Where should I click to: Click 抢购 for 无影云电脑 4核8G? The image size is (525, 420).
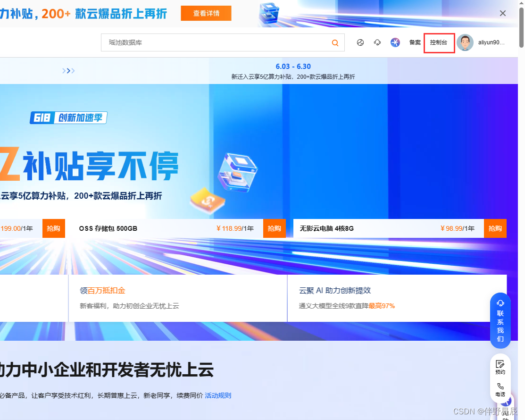(495, 228)
